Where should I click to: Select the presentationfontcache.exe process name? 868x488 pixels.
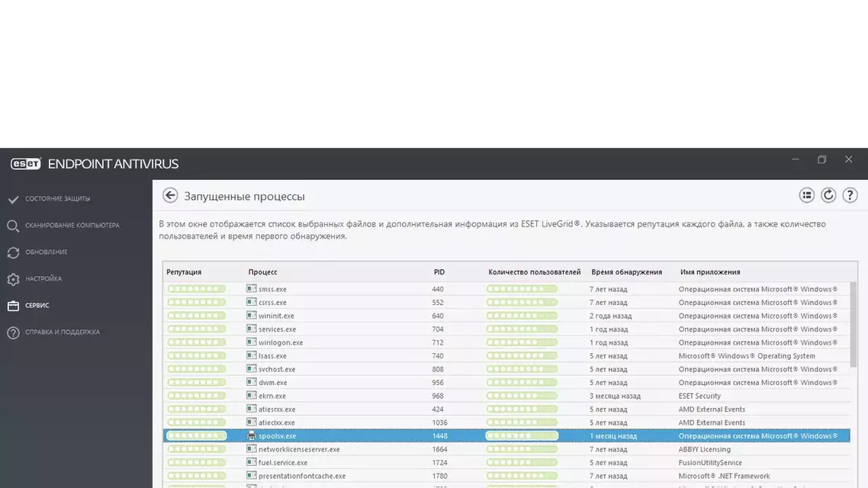pyautogui.click(x=302, y=476)
